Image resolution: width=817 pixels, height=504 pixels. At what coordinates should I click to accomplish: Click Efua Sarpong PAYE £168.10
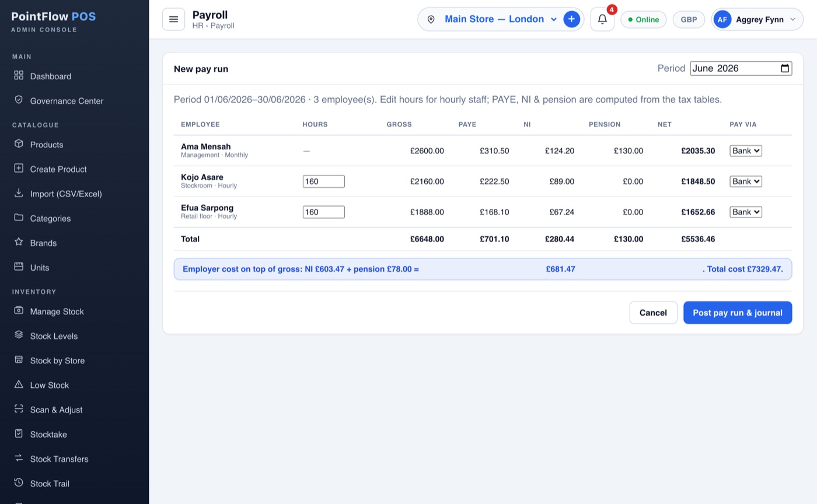pyautogui.click(x=494, y=212)
